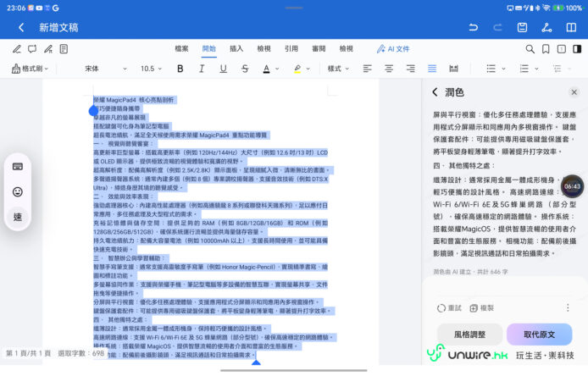Select the pen drawing tool
The width and height of the screenshot is (588, 376).
16,49
